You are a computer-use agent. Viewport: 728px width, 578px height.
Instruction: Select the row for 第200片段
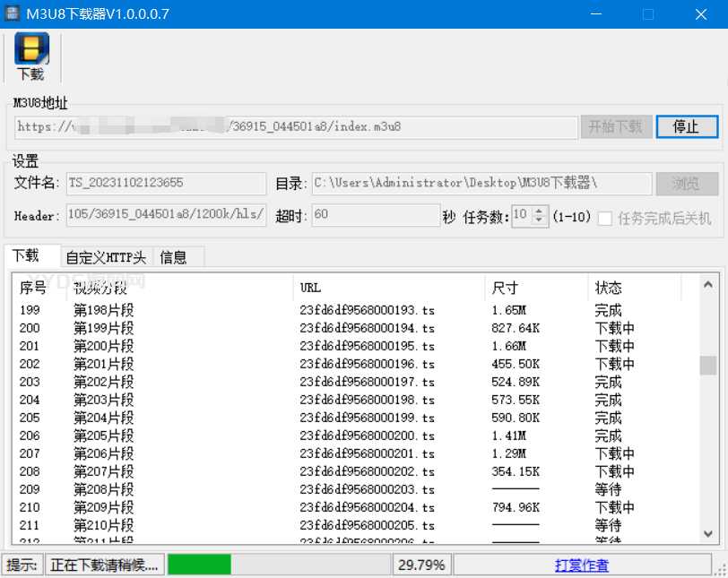pos(103,346)
